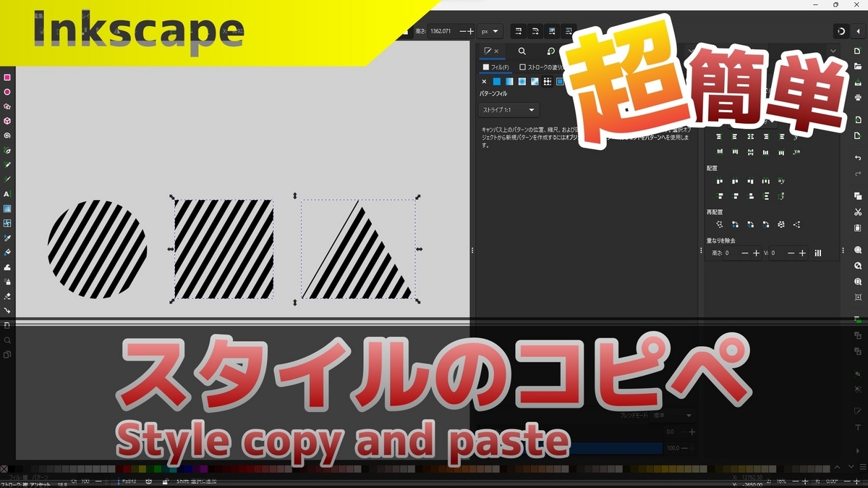Click New document icon in right command bar

858,49
